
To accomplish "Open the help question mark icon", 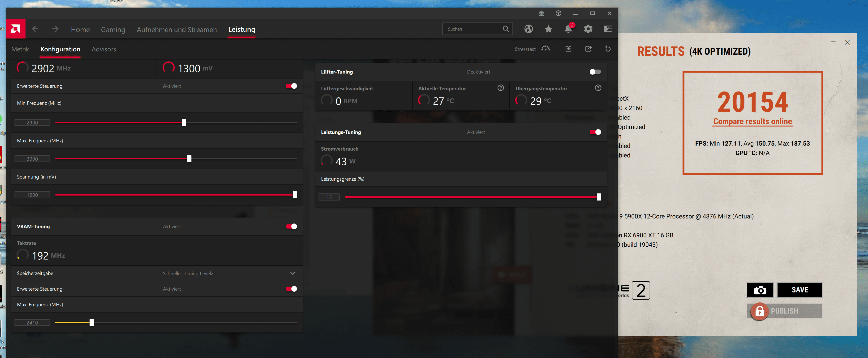I will pyautogui.click(x=558, y=13).
